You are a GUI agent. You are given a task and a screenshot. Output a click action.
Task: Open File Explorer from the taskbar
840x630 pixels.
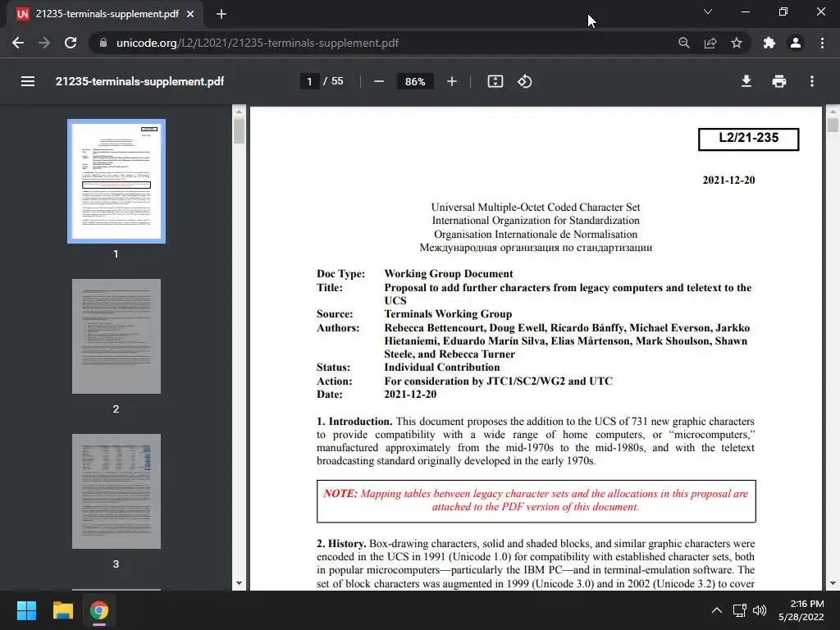[x=62, y=610]
